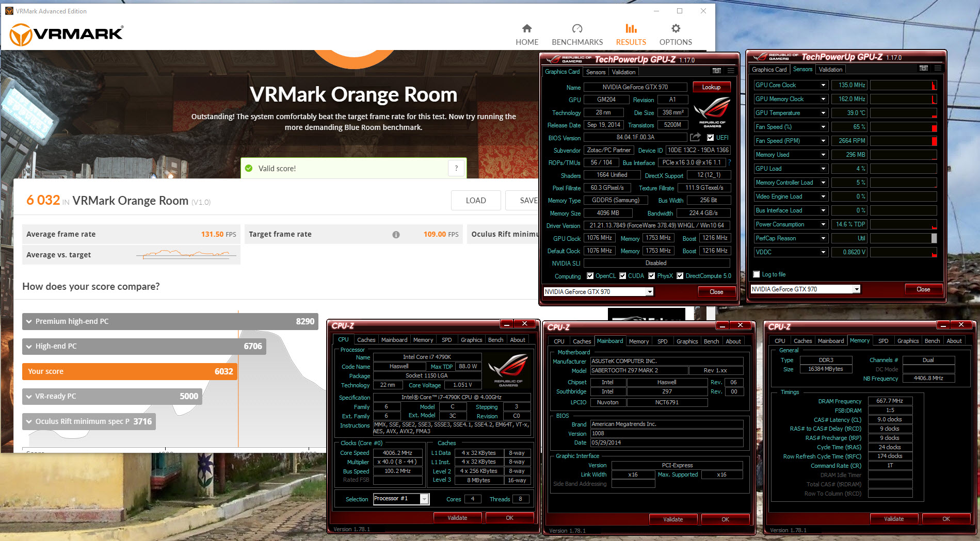Click Close in GPU-Z Sensors window
The height and width of the screenshot is (541, 980).
[923, 289]
